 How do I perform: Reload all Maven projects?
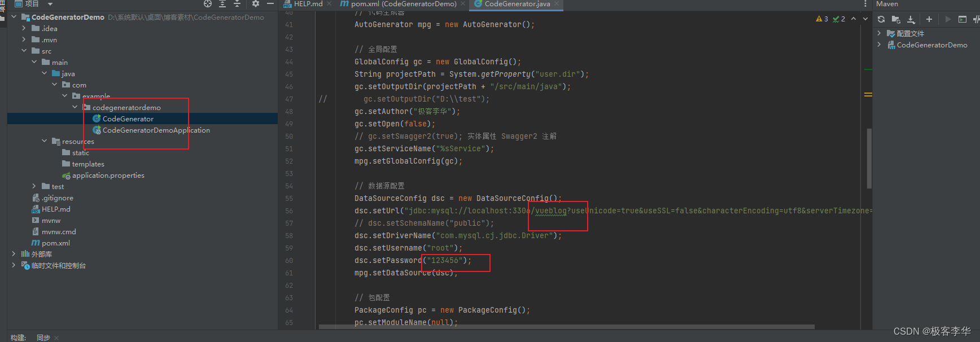click(x=881, y=19)
